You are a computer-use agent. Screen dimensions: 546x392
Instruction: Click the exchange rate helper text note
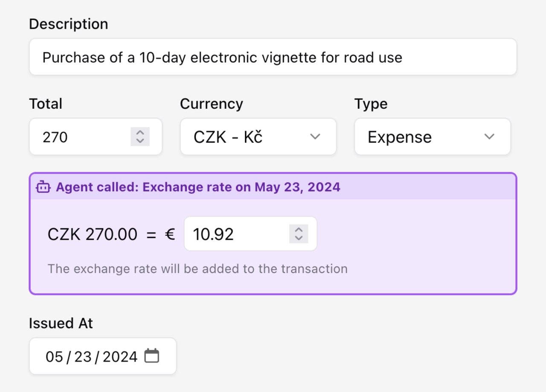coord(197,269)
